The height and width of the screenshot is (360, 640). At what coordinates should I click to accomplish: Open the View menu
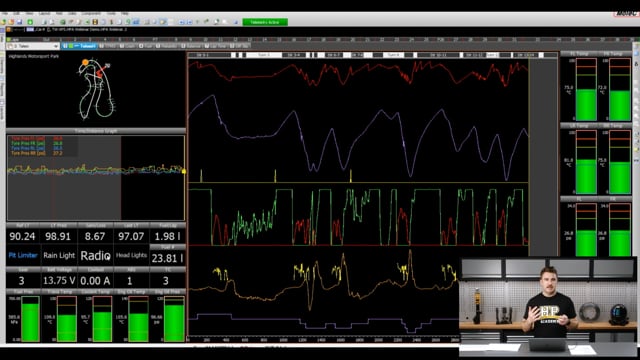pos(29,13)
